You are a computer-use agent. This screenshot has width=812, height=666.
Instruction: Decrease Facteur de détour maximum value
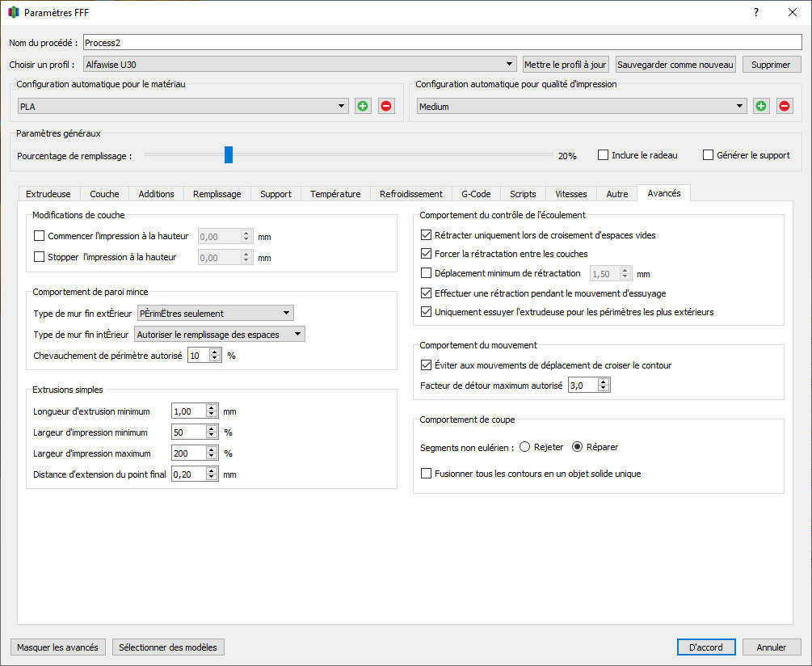point(604,389)
